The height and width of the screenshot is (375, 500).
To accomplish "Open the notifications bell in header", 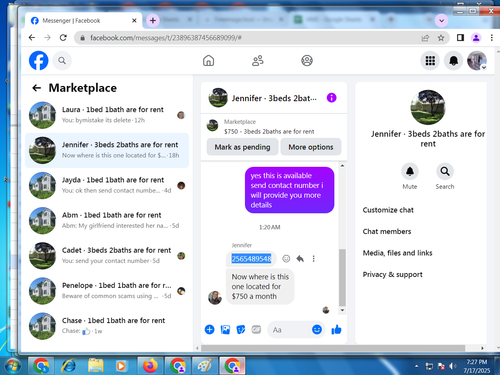I will pos(454,61).
